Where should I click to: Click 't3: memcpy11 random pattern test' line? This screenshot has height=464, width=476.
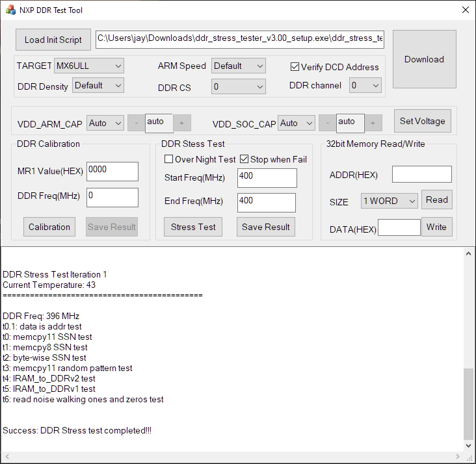68,368
